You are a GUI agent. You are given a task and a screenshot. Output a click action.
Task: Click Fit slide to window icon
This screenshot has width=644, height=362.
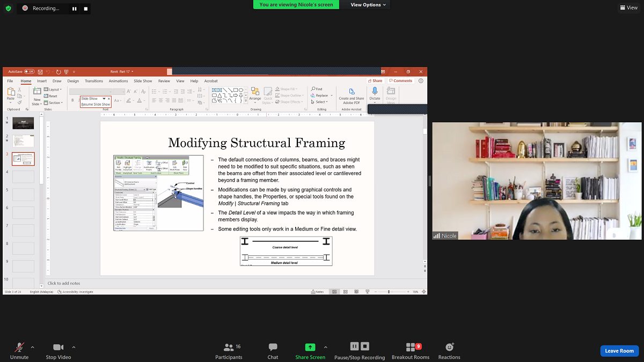click(423, 292)
